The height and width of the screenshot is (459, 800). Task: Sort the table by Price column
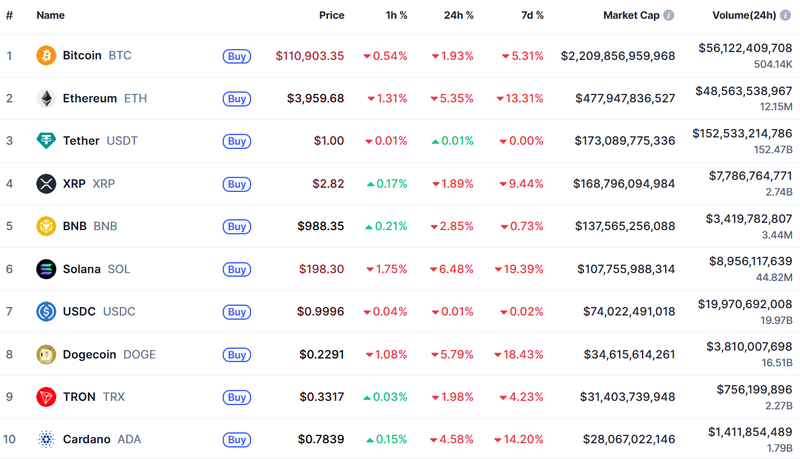[x=331, y=16]
